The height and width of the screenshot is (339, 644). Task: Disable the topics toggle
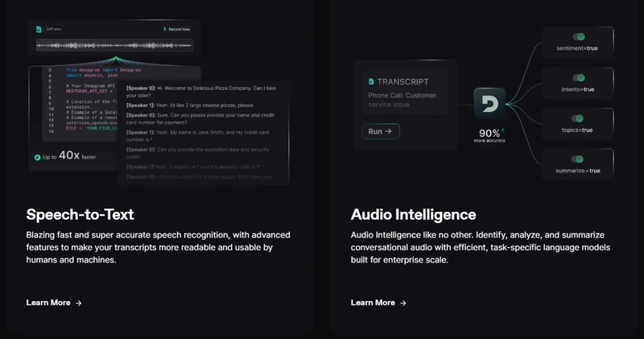[578, 118]
